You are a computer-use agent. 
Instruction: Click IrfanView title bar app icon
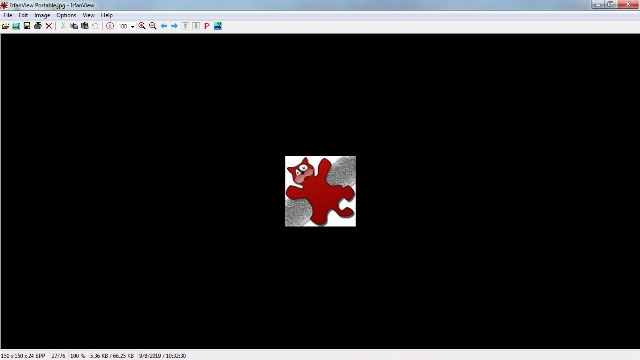[4, 5]
